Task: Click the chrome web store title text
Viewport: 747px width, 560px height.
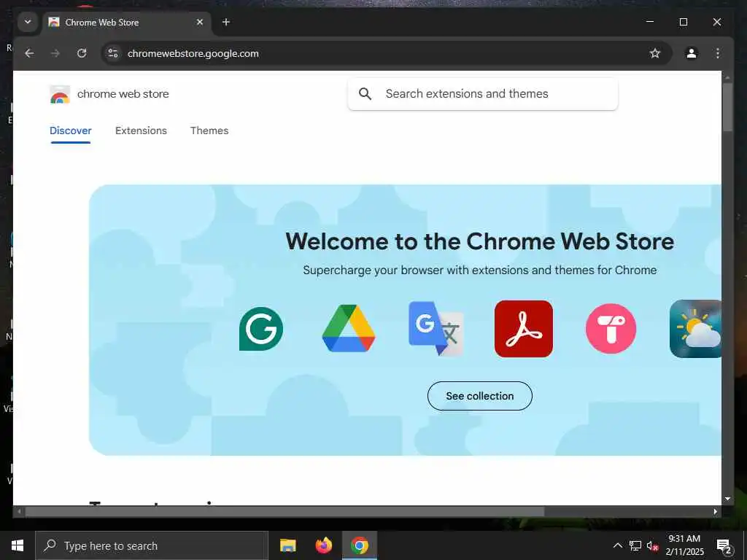Action: coord(123,94)
